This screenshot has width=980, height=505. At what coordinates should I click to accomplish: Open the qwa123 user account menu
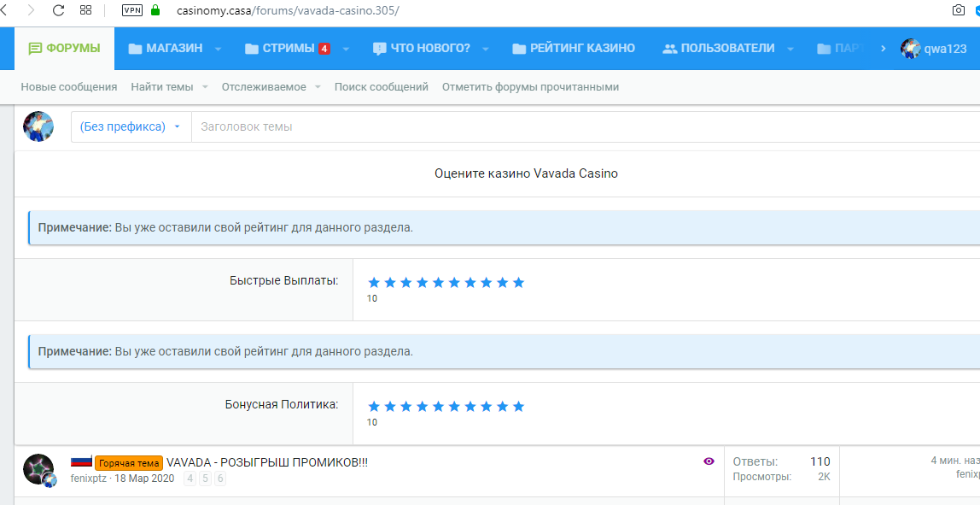pyautogui.click(x=934, y=48)
